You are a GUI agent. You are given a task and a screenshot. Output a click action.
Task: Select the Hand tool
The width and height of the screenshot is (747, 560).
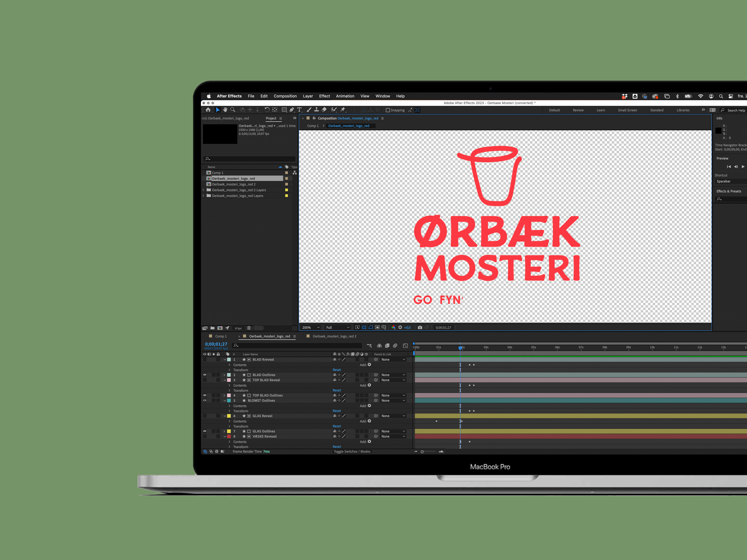[225, 110]
